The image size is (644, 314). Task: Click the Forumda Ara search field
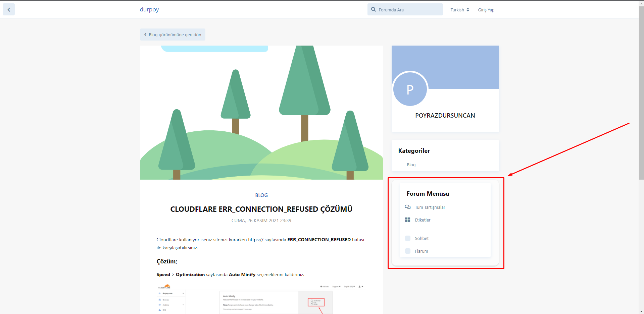pos(405,10)
